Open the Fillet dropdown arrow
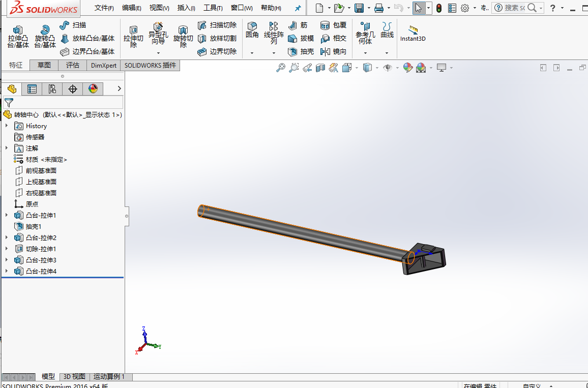This screenshot has width=588, height=388. click(x=252, y=53)
